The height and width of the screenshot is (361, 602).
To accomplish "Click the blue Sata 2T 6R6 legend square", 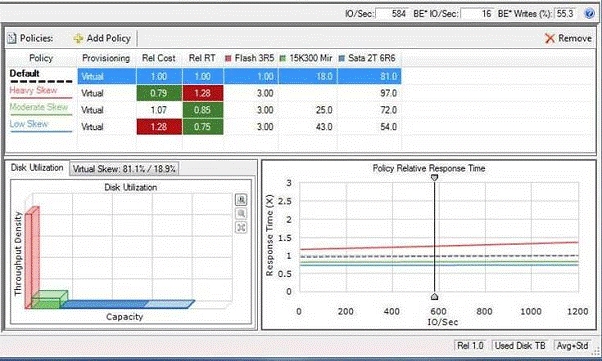I will (x=342, y=58).
